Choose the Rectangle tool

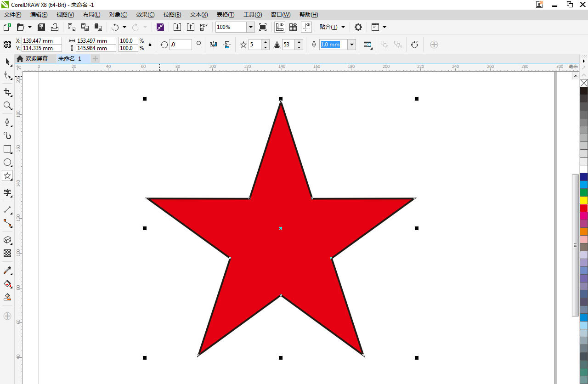pos(7,149)
